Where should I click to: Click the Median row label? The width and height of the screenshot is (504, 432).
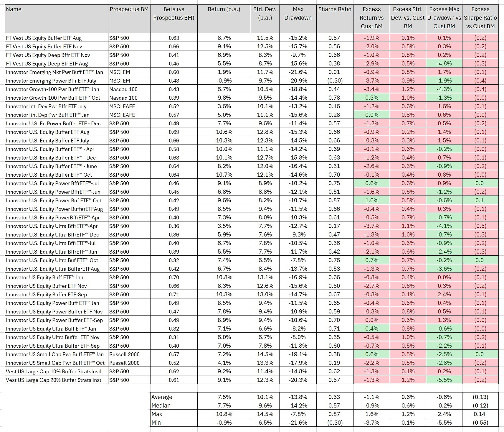pos(174,405)
